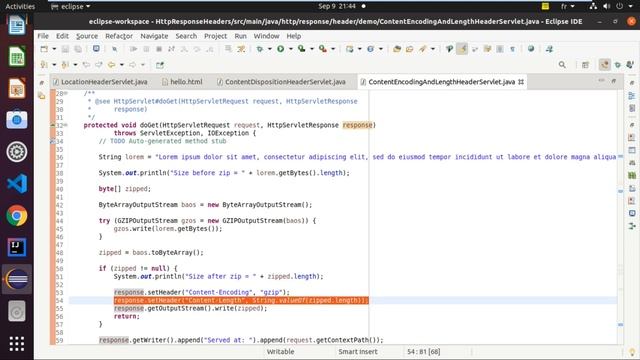Image resolution: width=640 pixels, height=360 pixels.
Task: Click the Debug bug icon
Action: click(260, 49)
